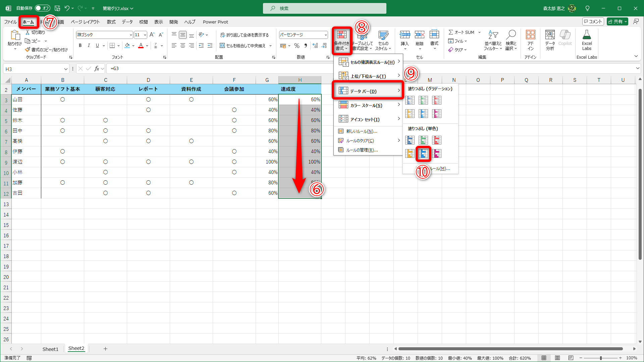Click the AutoSum sigma icon

(451, 32)
